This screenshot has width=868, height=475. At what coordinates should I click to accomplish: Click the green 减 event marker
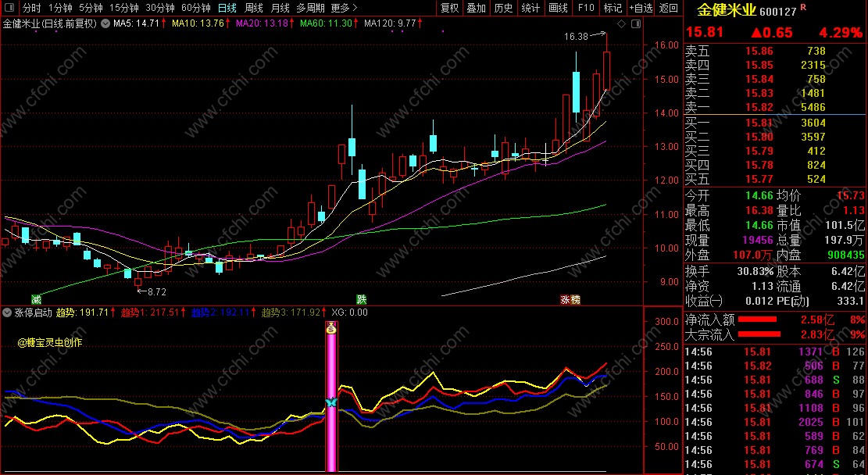(x=36, y=299)
